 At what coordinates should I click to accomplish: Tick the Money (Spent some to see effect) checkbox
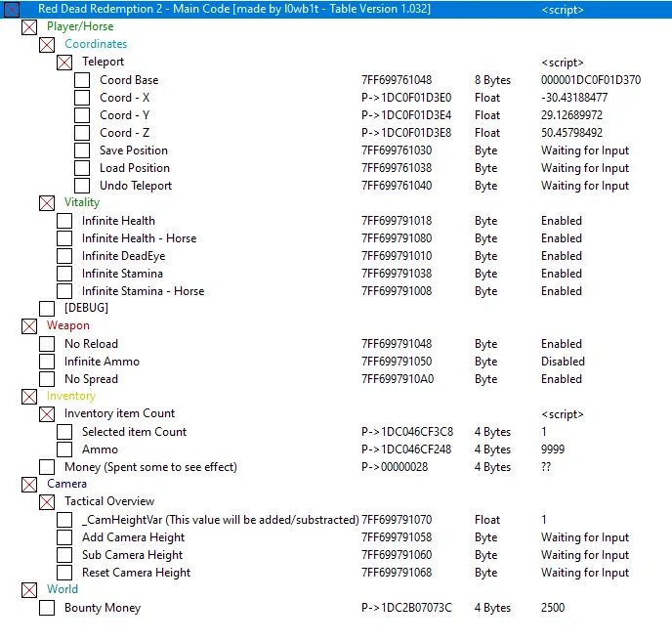pos(47,467)
